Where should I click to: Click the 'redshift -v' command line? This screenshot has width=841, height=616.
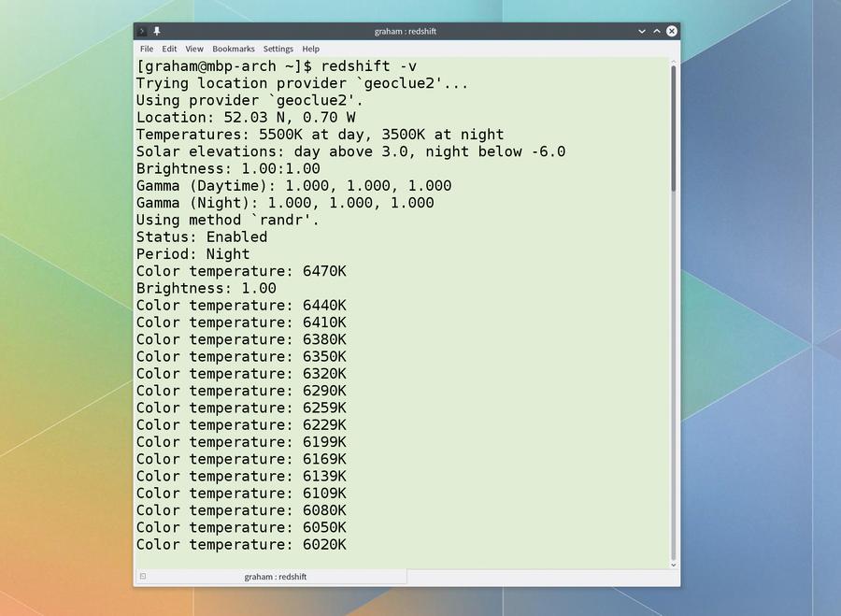pyautogui.click(x=277, y=66)
